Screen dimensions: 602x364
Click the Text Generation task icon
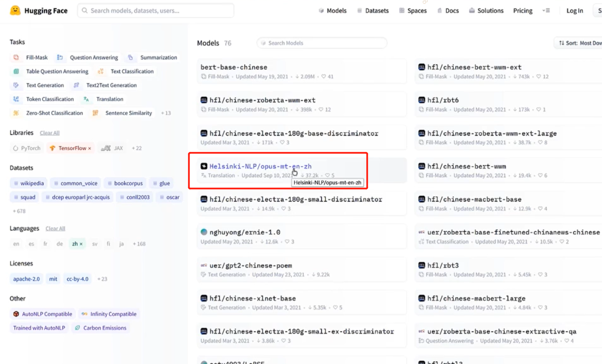coord(16,85)
